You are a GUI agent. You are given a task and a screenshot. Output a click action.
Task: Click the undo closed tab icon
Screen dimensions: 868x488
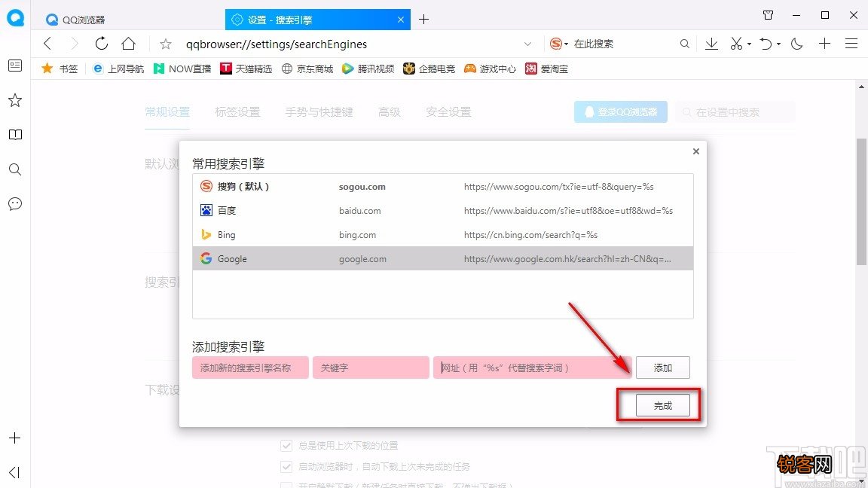point(766,44)
